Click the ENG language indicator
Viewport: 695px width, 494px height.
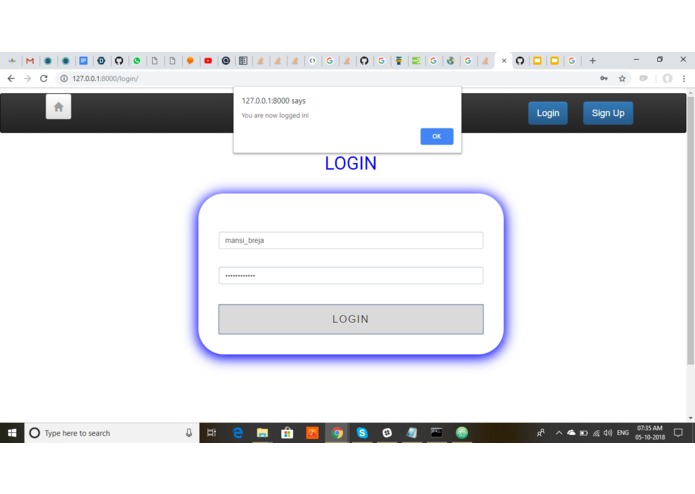623,433
